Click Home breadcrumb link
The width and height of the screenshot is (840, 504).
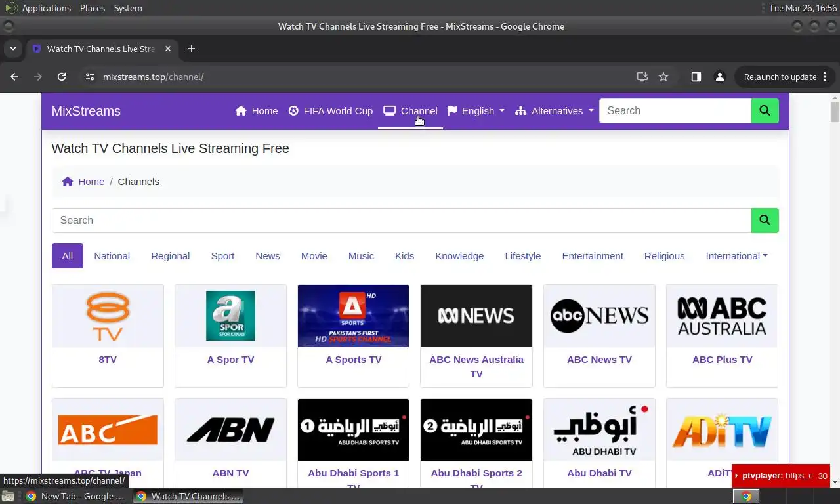pyautogui.click(x=91, y=182)
